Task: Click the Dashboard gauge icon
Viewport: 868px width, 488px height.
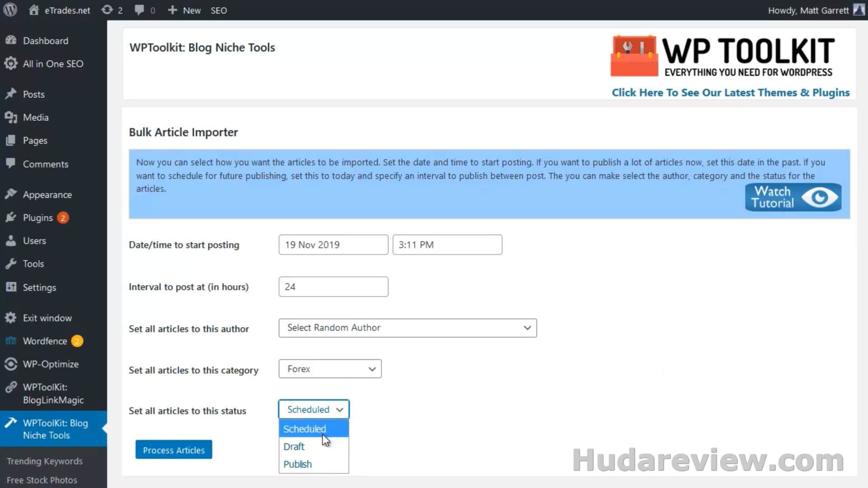Action: pyautogui.click(x=11, y=40)
